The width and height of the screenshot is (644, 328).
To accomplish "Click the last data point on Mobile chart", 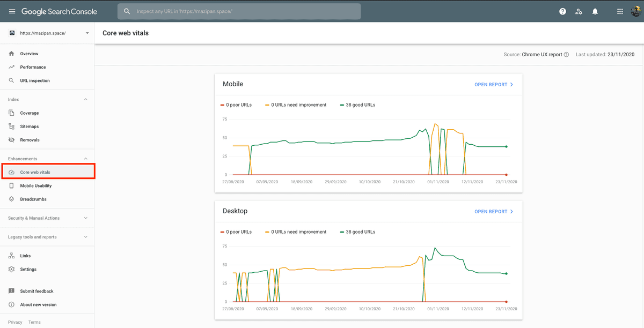I will (506, 147).
